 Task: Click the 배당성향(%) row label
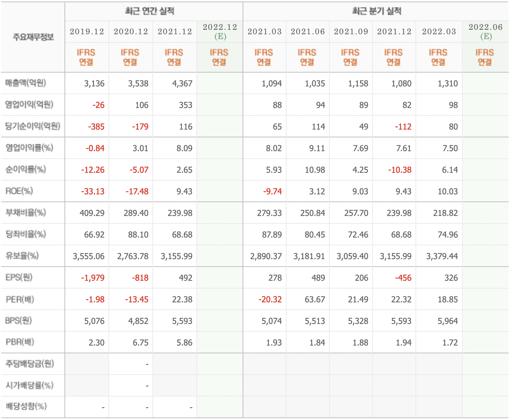26,406
